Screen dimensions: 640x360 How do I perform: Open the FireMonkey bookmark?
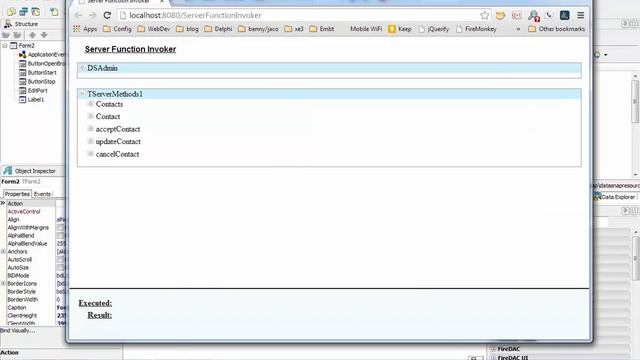(x=476, y=29)
